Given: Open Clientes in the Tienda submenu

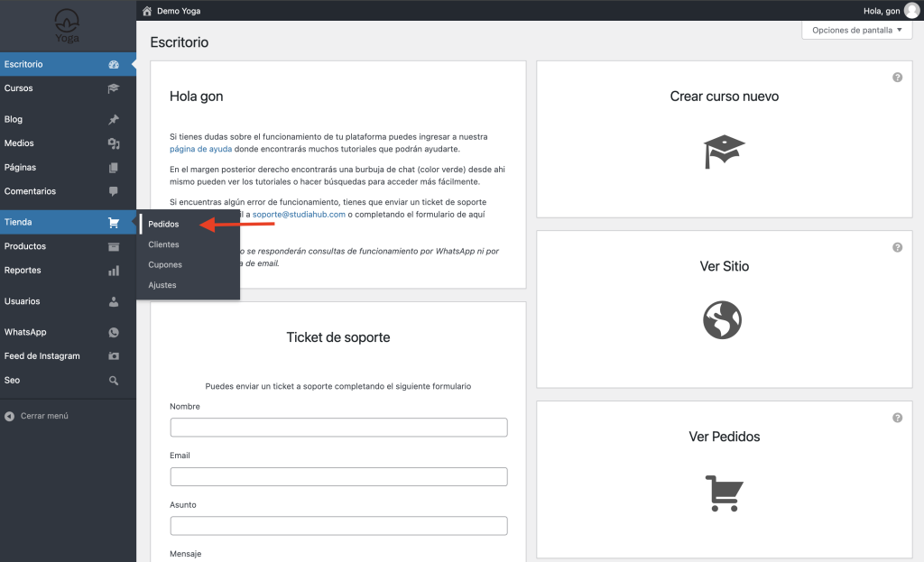Looking at the screenshot, I should 163,244.
